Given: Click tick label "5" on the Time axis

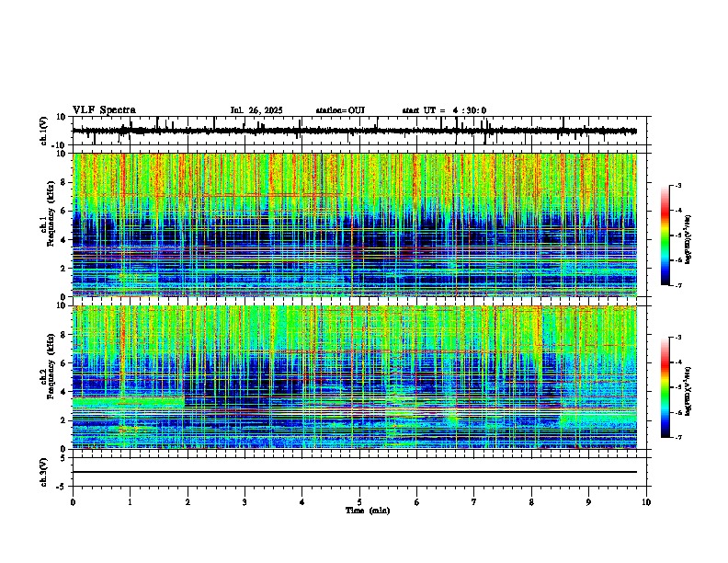Looking at the screenshot, I should tap(359, 502).
